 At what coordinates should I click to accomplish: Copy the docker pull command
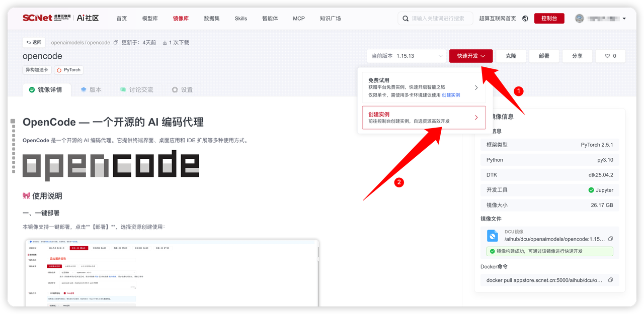[610, 280]
